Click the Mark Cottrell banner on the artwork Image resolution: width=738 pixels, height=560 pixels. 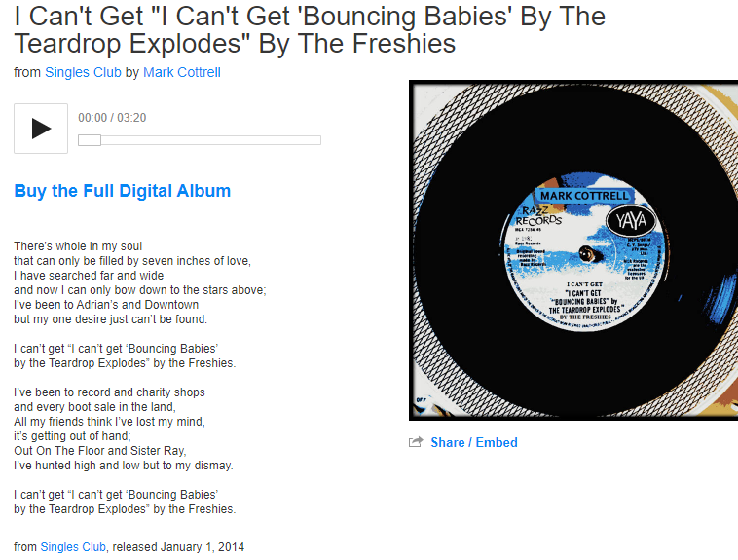click(x=584, y=196)
